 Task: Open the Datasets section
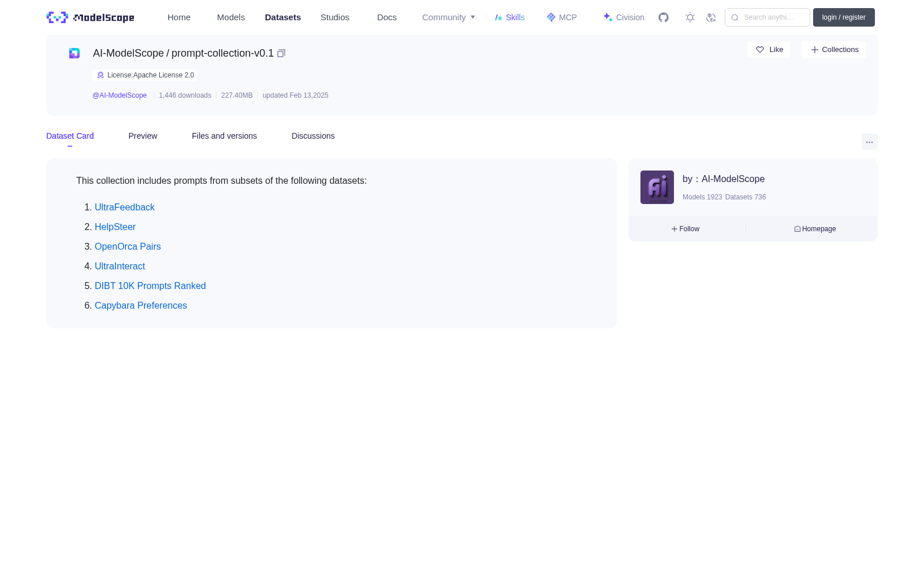283,17
